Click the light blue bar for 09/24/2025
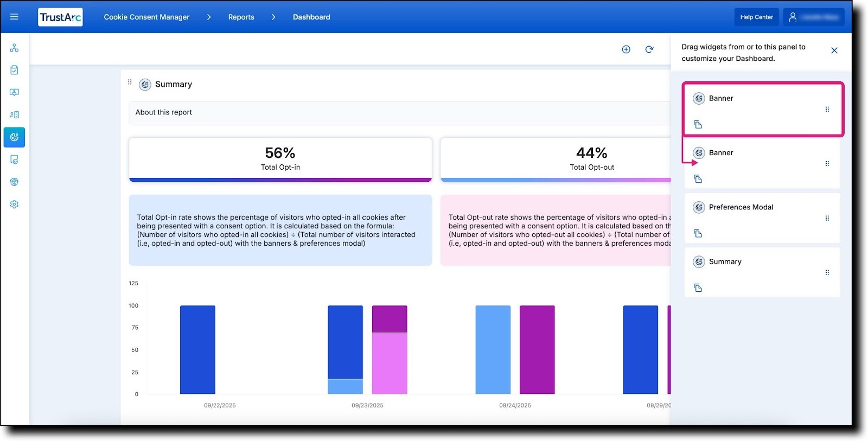The height and width of the screenshot is (441, 868). [493, 350]
